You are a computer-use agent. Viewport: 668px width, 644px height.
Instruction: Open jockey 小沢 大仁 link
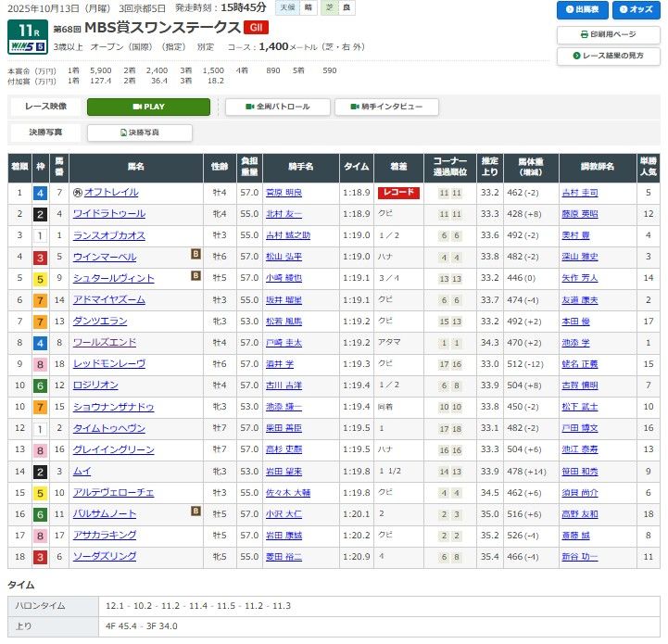tap(284, 514)
